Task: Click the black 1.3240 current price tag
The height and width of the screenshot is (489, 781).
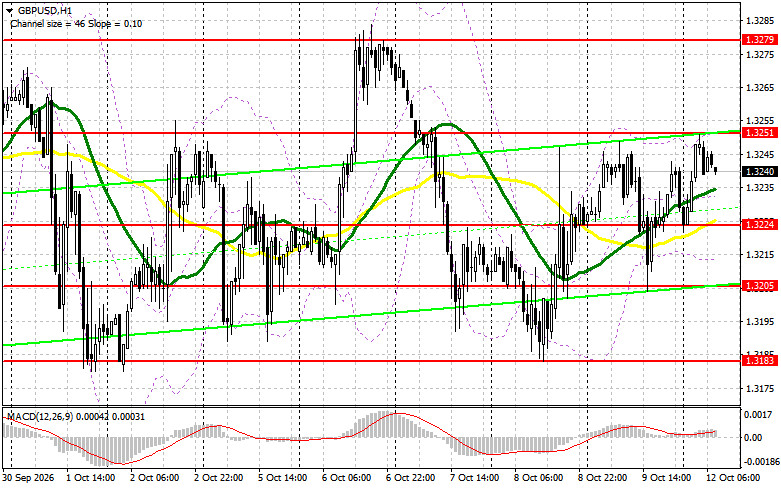Action: tap(760, 171)
